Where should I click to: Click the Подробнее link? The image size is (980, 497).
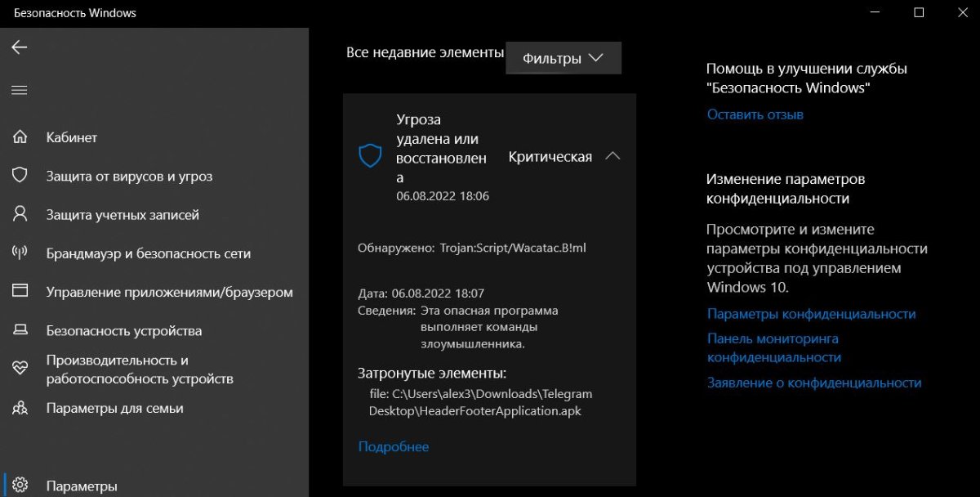(393, 446)
